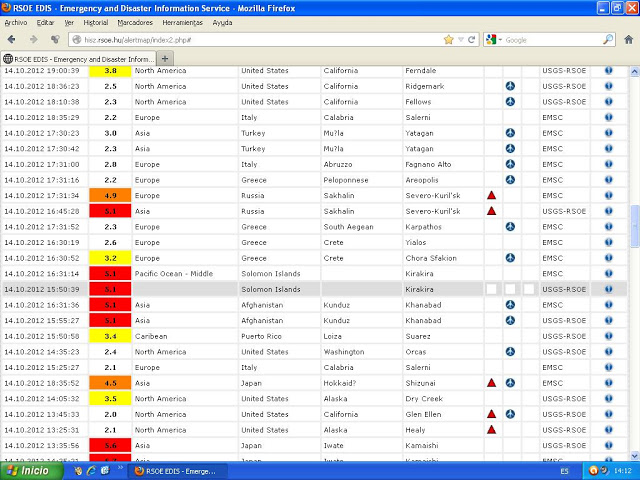Click second white box in highlighted Kirakira row
The width and height of the screenshot is (640, 480).
point(510,289)
